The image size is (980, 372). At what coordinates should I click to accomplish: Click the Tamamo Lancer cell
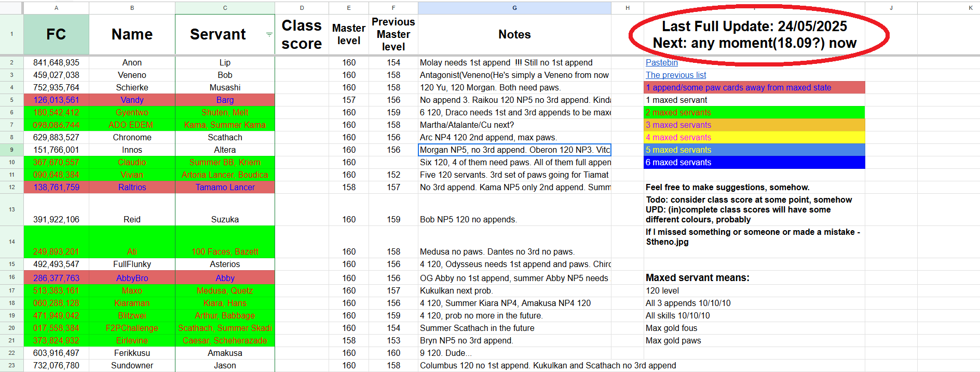225,187
